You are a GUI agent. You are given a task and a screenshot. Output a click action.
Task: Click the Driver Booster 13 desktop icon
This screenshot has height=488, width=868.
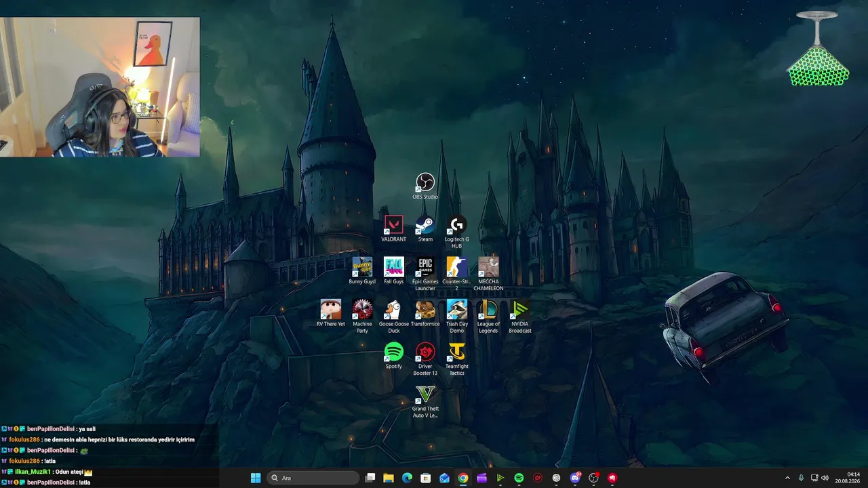pos(425,359)
